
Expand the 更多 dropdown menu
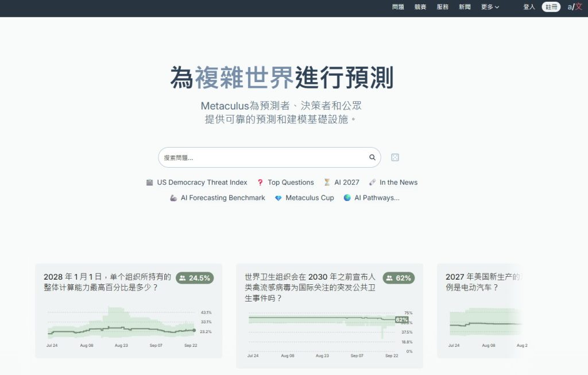pyautogui.click(x=490, y=7)
